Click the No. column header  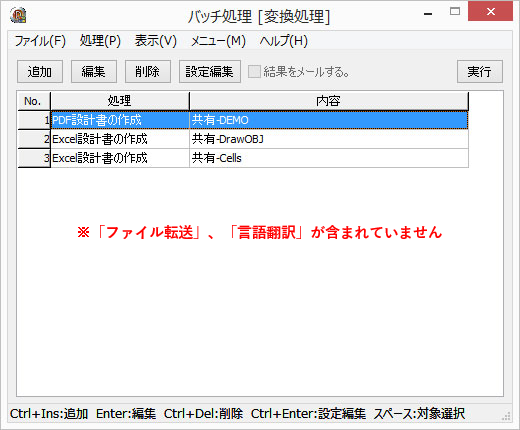click(34, 101)
